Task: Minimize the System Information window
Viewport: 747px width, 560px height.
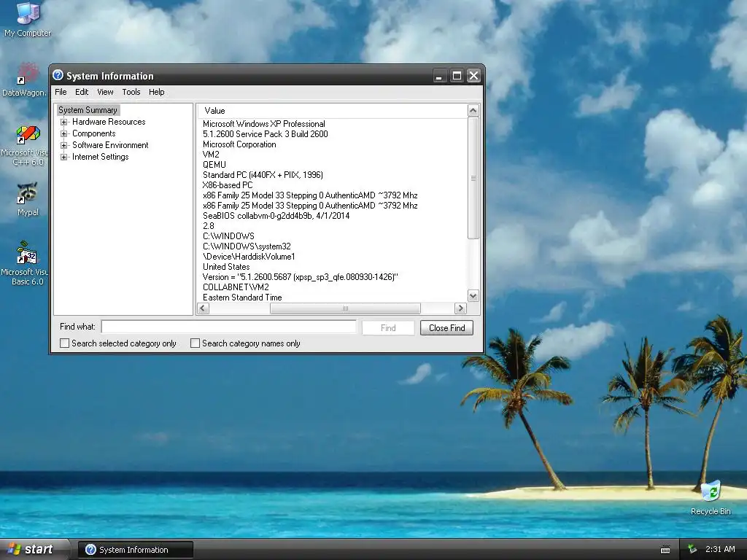Action: pos(439,76)
